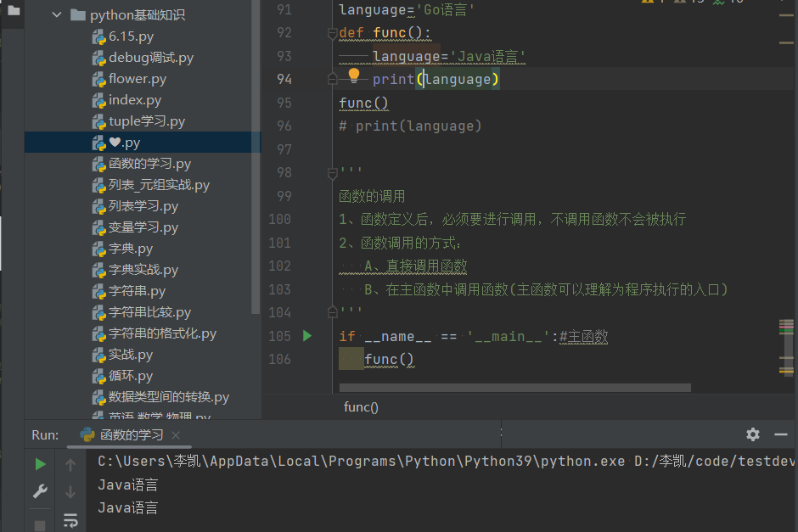
Task: Rerun the program with green play button
Action: tap(41, 464)
